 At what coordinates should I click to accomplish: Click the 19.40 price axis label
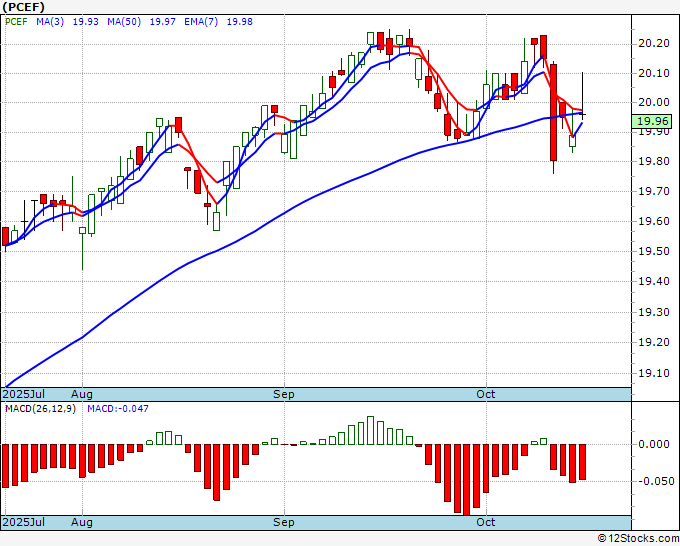[x=654, y=281]
